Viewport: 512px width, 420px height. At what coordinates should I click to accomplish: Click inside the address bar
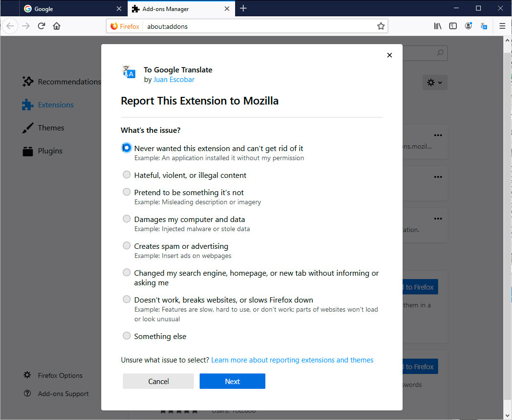click(x=240, y=26)
